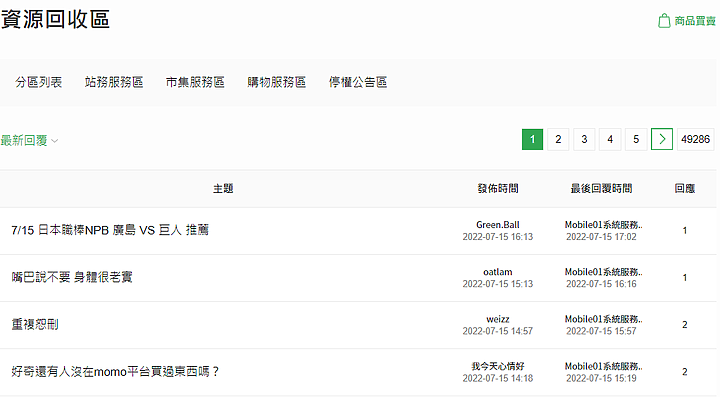Open thread about momo平台買過東西
Viewport: 720px width, 397px height.
[x=115, y=371]
